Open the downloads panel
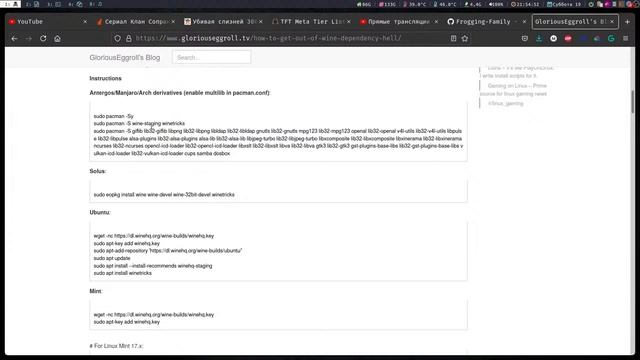Image resolution: width=640 pixels, height=360 pixels. 539,38
